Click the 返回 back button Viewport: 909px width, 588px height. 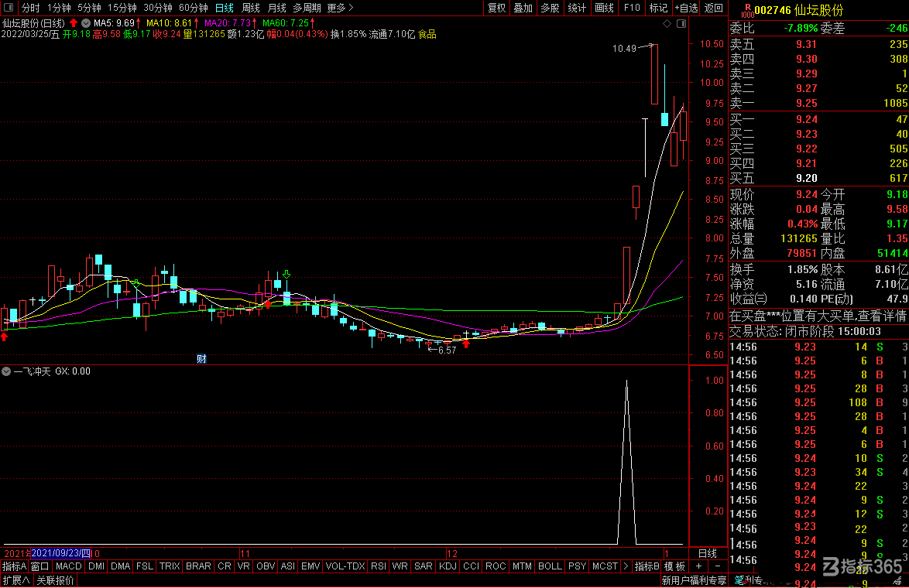coord(714,8)
